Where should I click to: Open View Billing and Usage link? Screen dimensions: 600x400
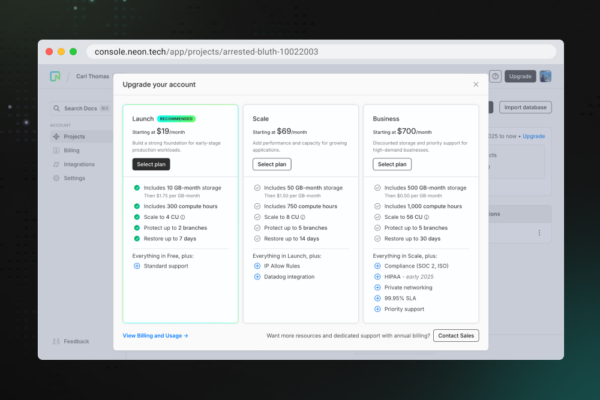point(155,336)
